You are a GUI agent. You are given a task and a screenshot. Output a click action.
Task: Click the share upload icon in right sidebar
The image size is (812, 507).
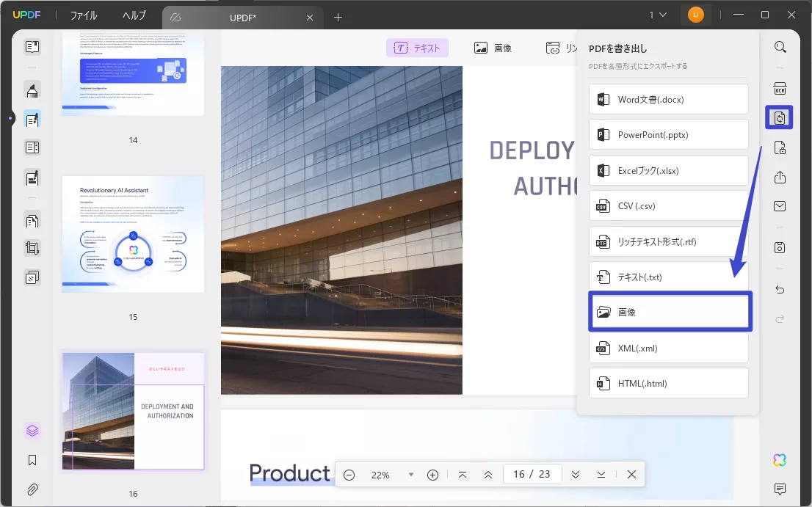click(780, 178)
